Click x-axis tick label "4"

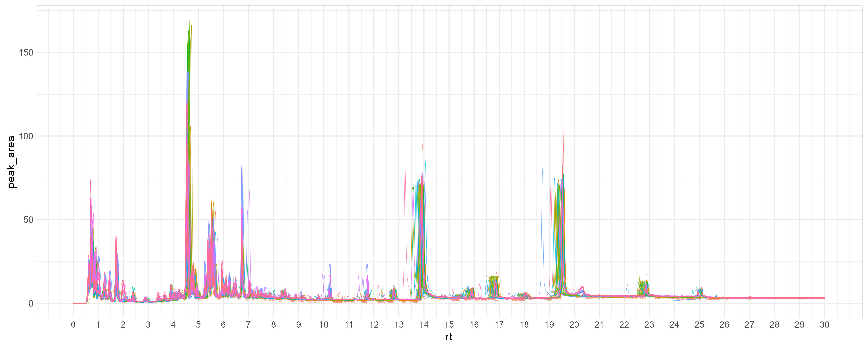pos(173,325)
